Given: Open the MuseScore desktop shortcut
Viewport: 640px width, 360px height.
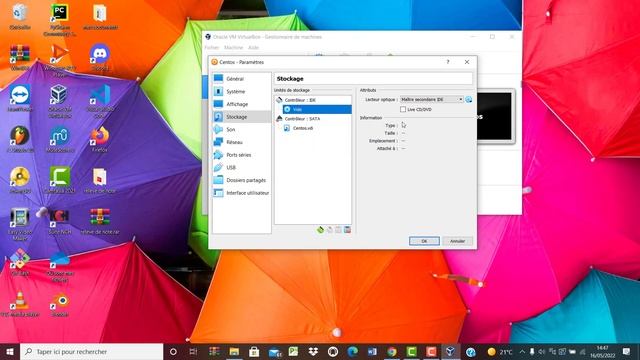Looking at the screenshot, I should pos(60,140).
